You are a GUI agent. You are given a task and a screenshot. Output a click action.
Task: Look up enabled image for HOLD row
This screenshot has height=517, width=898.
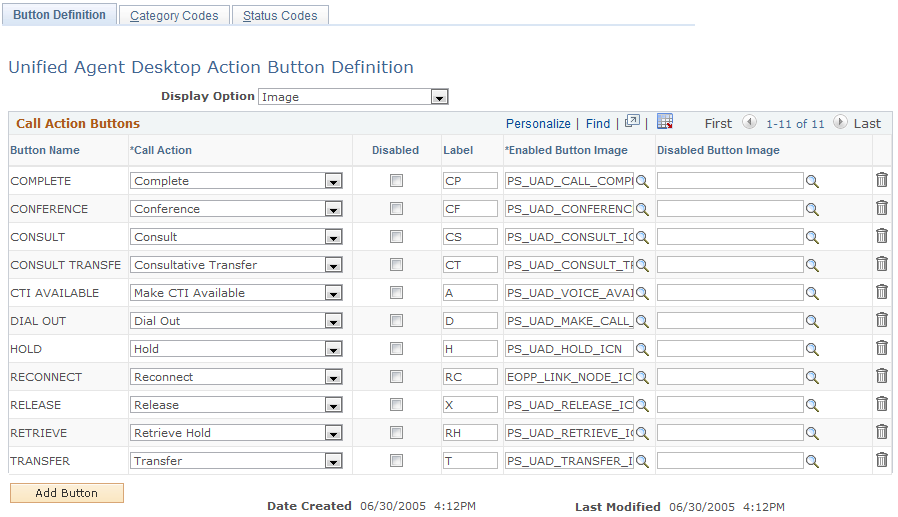pyautogui.click(x=642, y=349)
